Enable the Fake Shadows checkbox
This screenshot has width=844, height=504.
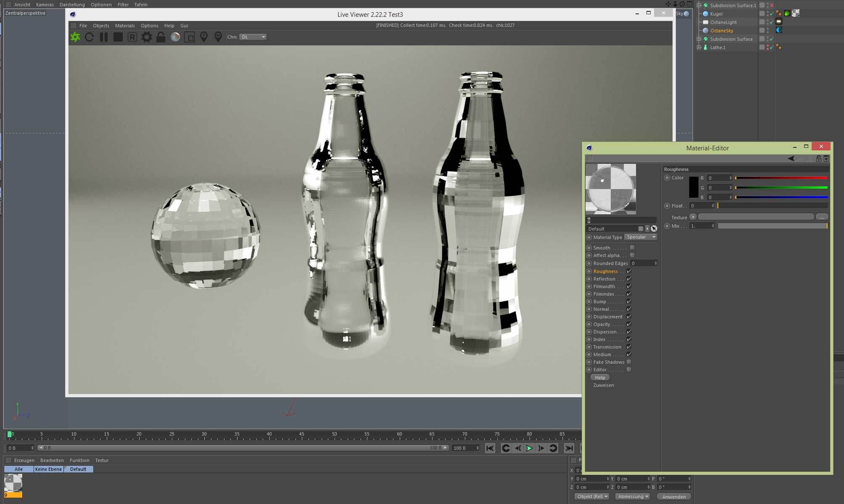[x=629, y=362]
